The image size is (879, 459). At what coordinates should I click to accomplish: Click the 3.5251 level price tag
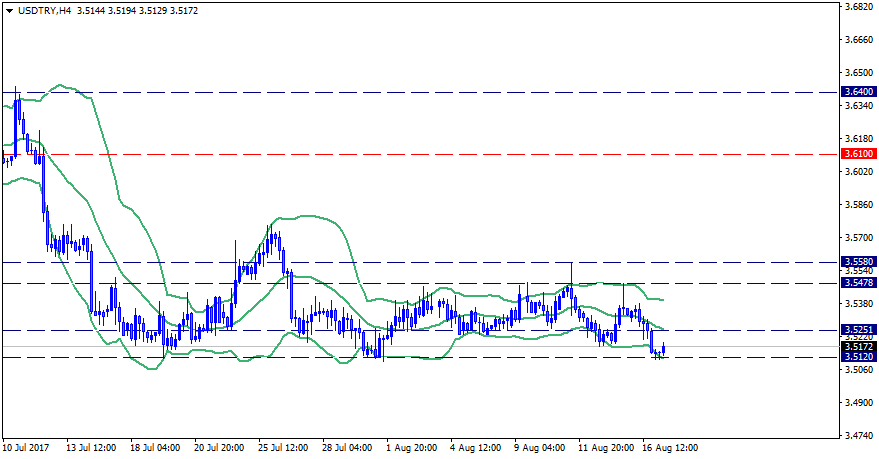point(859,329)
